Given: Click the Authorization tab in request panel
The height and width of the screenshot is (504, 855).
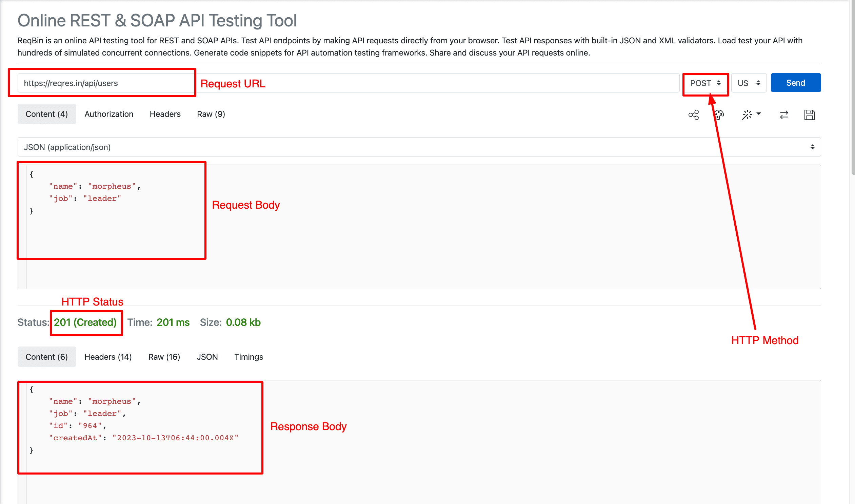Looking at the screenshot, I should click(x=109, y=114).
